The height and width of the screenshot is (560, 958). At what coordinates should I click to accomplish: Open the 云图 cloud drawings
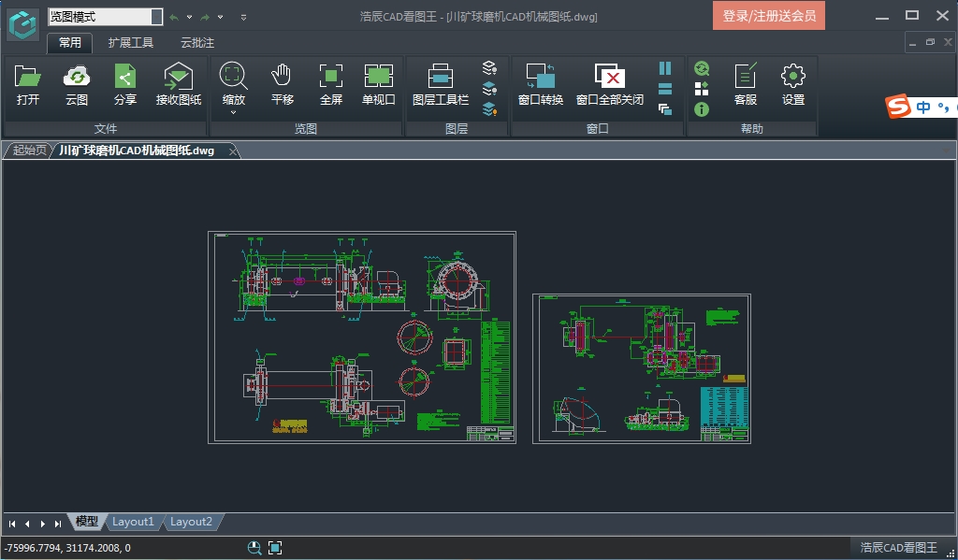click(x=77, y=85)
